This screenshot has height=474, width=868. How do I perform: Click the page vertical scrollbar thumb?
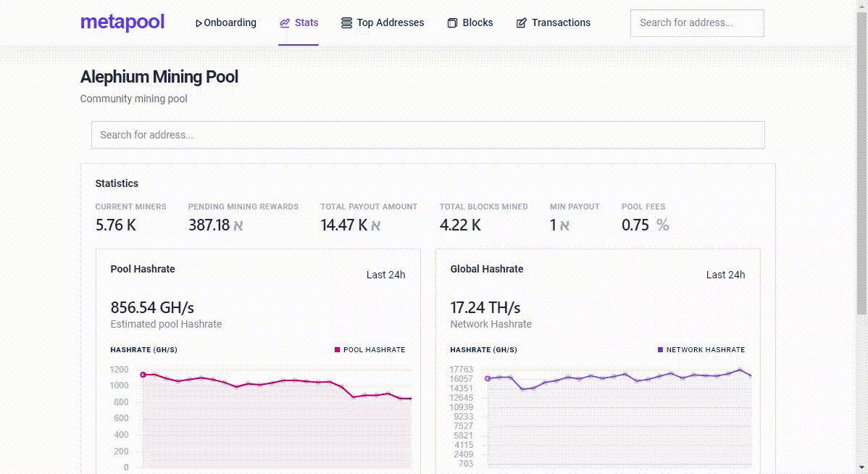coord(862,163)
